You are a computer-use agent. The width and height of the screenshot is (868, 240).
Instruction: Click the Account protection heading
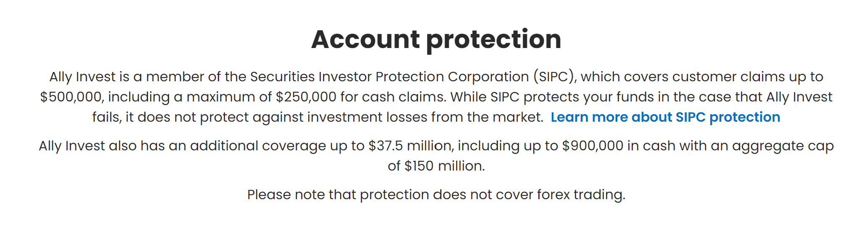436,40
